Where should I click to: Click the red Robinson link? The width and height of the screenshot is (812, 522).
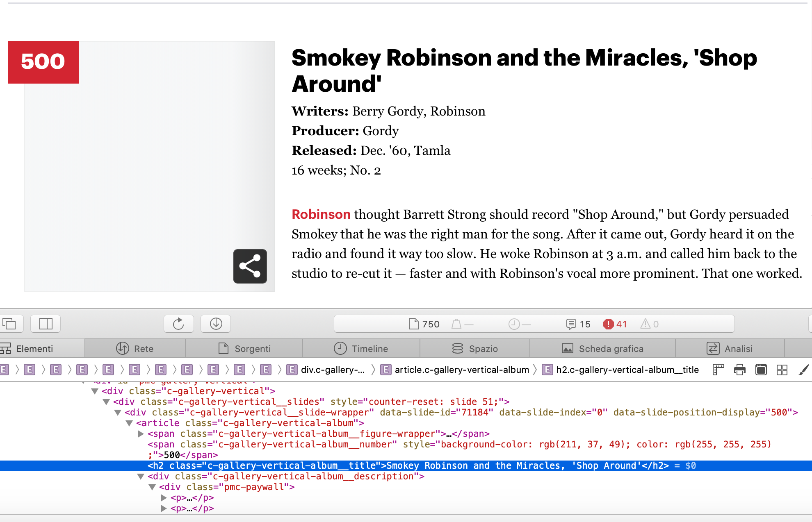coord(321,214)
